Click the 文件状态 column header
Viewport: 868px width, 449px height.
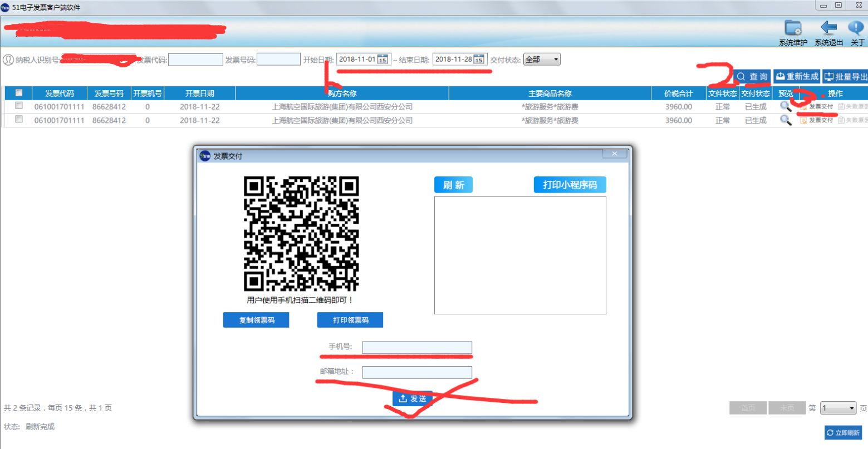[723, 93]
